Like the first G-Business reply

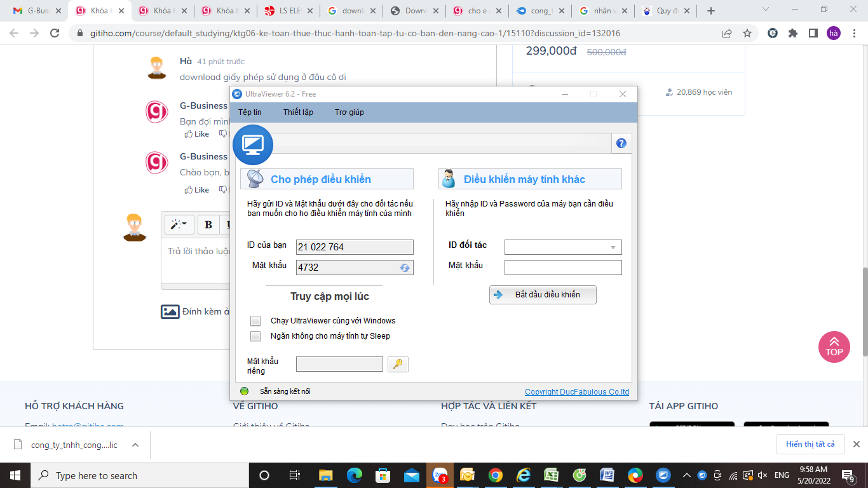click(196, 134)
